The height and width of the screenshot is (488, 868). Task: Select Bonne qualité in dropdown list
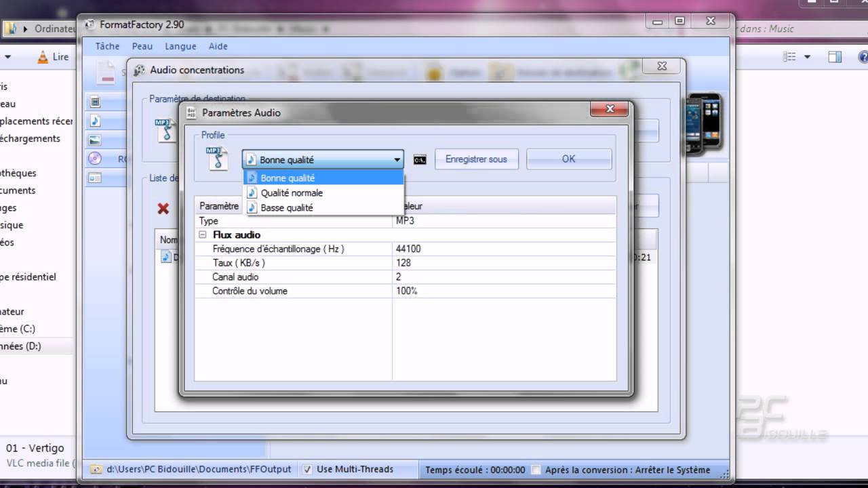[x=323, y=178]
